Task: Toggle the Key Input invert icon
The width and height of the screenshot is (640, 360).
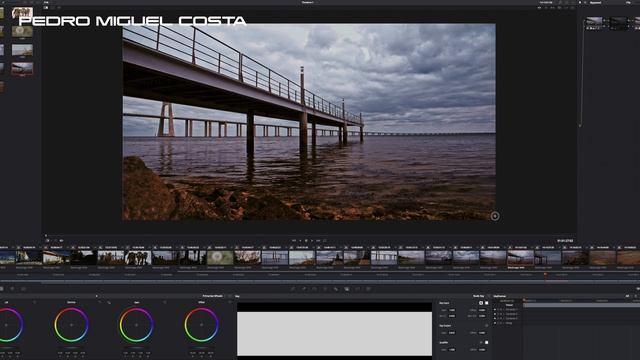Action: point(481,303)
